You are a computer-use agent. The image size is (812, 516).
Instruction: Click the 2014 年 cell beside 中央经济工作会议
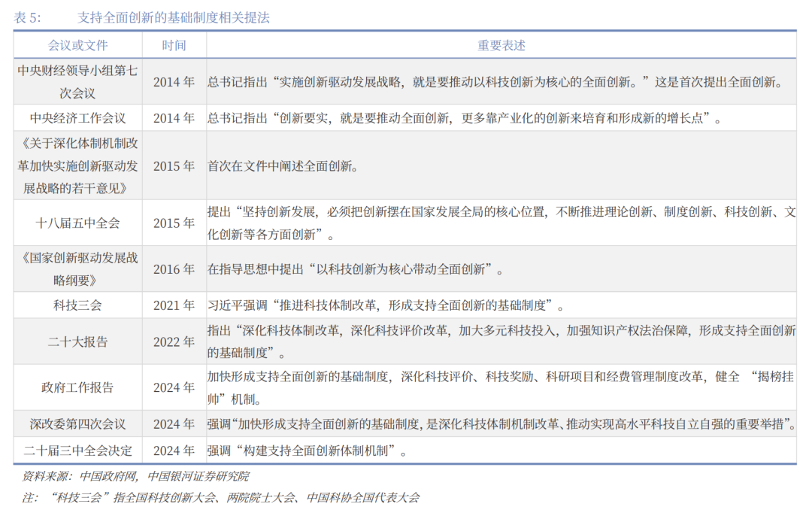click(174, 118)
